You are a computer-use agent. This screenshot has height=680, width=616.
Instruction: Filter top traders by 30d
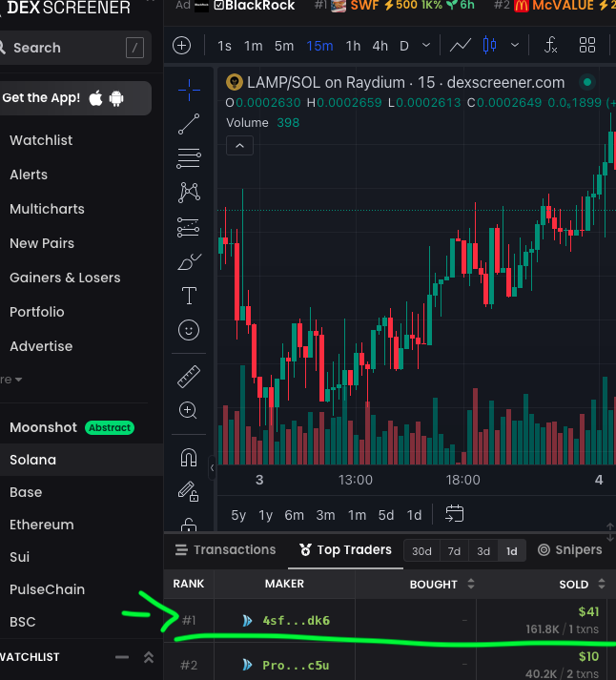(421, 550)
